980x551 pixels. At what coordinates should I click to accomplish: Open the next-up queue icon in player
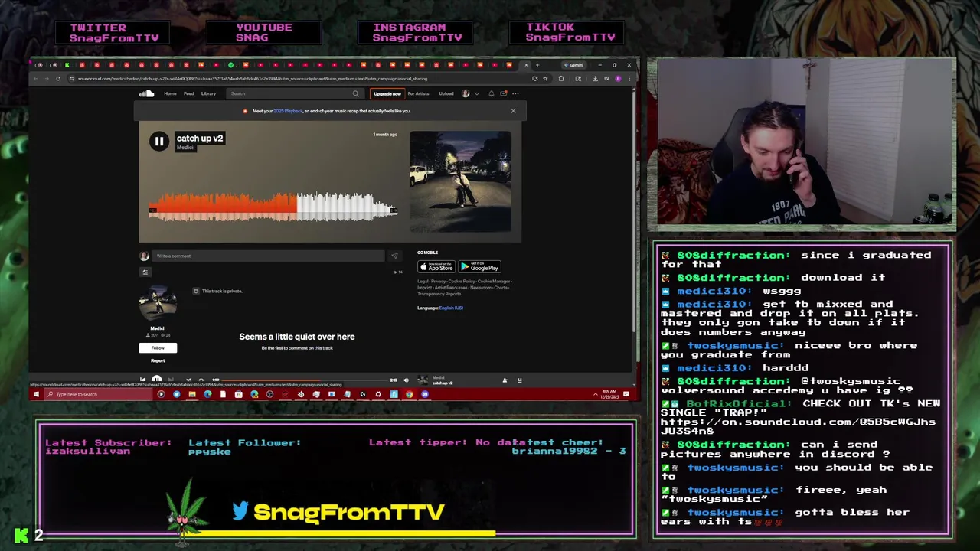(519, 380)
